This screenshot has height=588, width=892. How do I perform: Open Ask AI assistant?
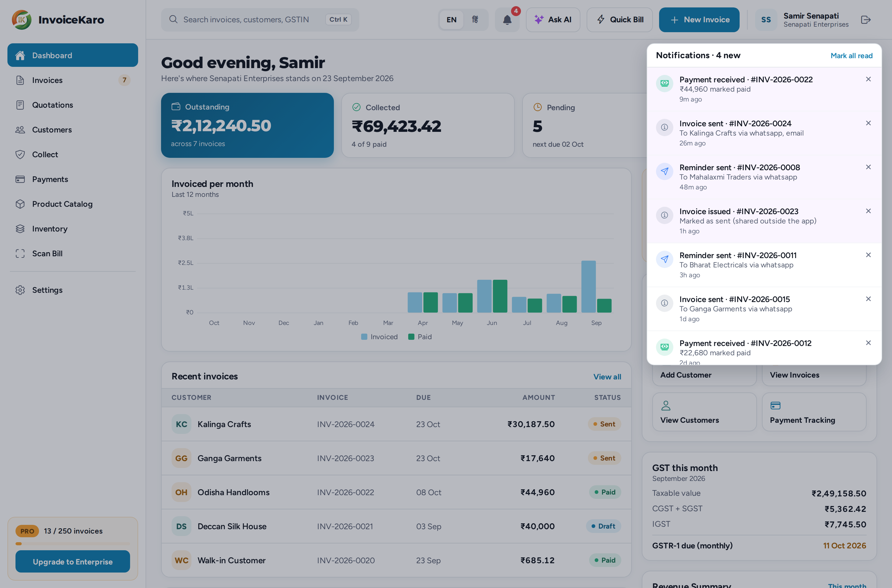[x=553, y=20]
